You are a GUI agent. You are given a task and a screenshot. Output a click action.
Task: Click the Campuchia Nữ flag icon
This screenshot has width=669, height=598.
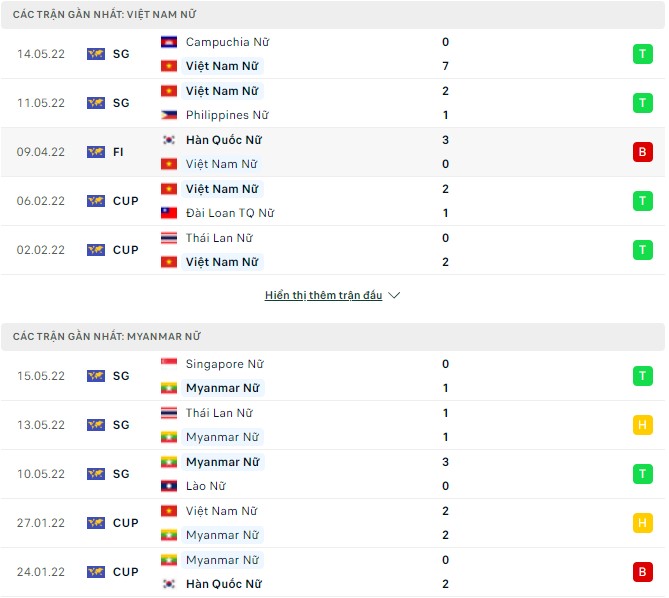point(169,42)
